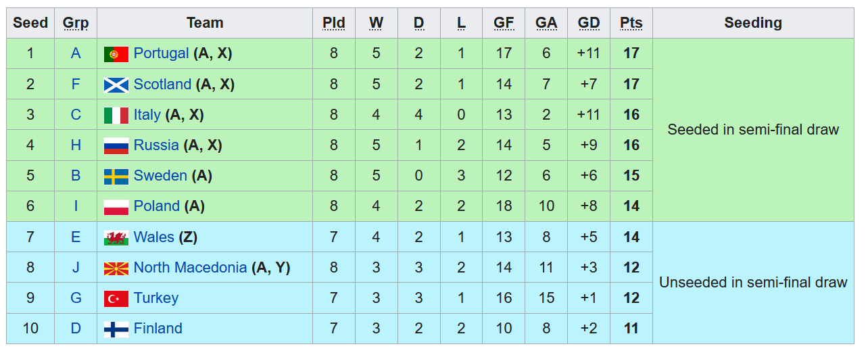Click the Pld column header abbreviation
Image resolution: width=868 pixels, height=355 pixels.
[334, 23]
